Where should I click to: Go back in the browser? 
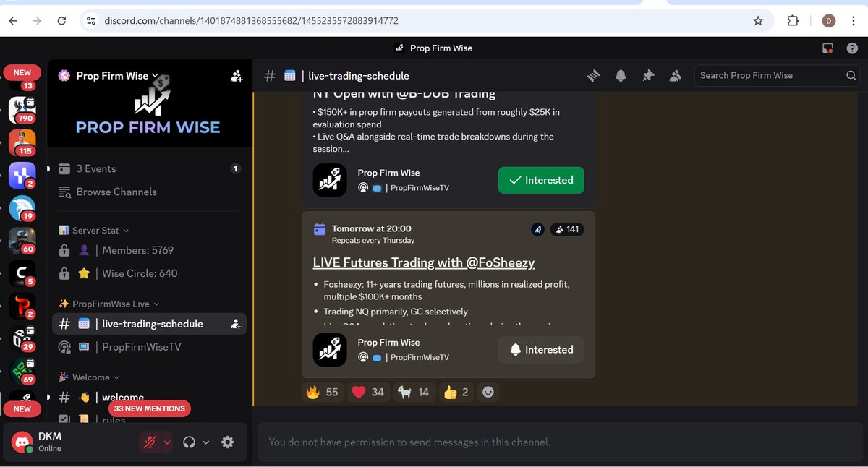(x=13, y=21)
